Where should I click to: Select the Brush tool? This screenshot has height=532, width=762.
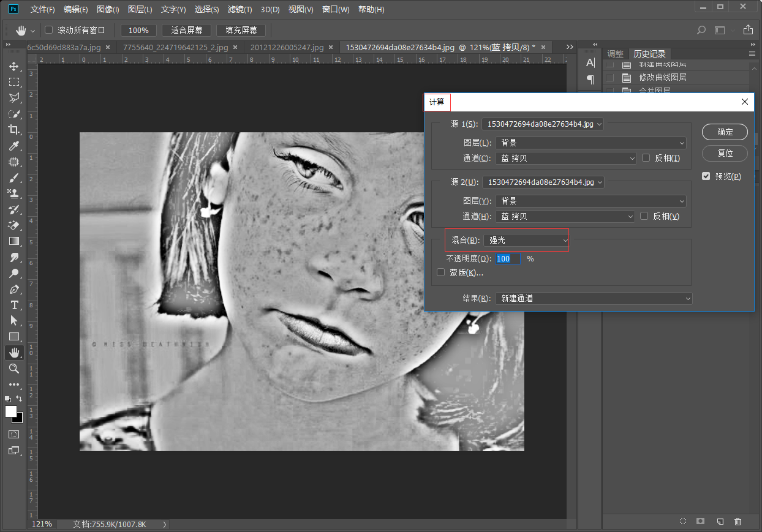[14, 178]
